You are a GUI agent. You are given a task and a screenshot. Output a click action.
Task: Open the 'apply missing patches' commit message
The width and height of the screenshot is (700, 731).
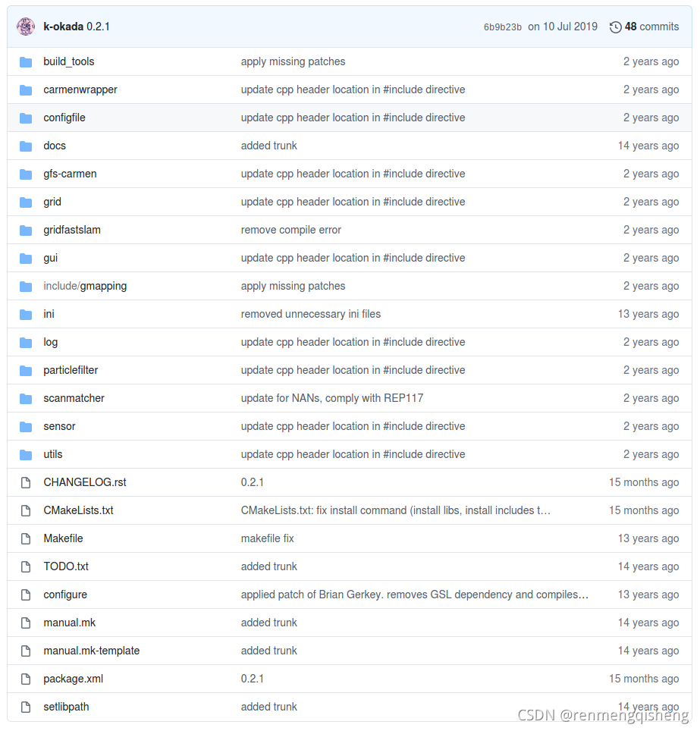click(293, 61)
